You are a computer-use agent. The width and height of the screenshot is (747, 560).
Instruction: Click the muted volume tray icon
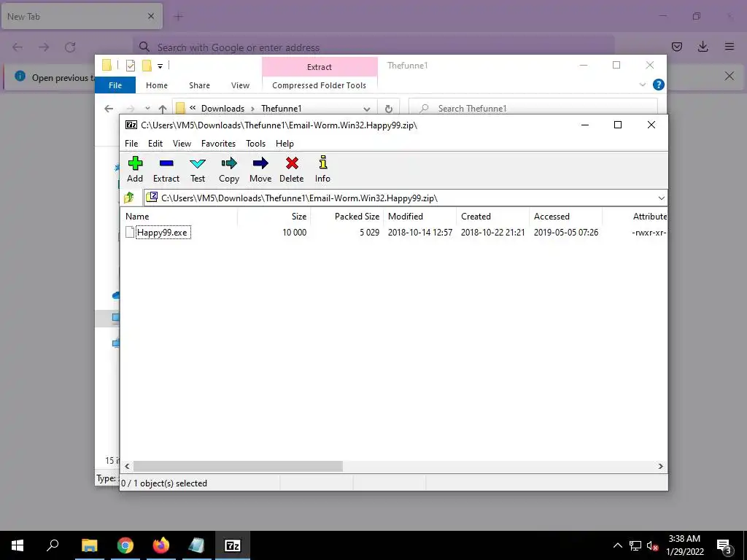click(652, 545)
